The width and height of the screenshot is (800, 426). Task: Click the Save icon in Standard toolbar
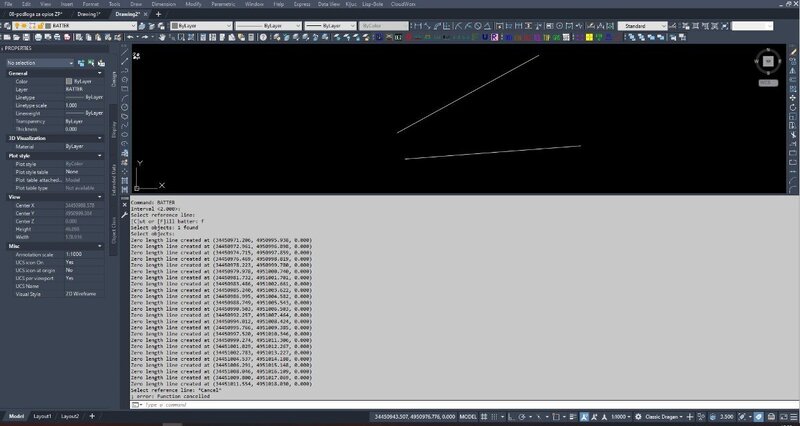coord(26,37)
